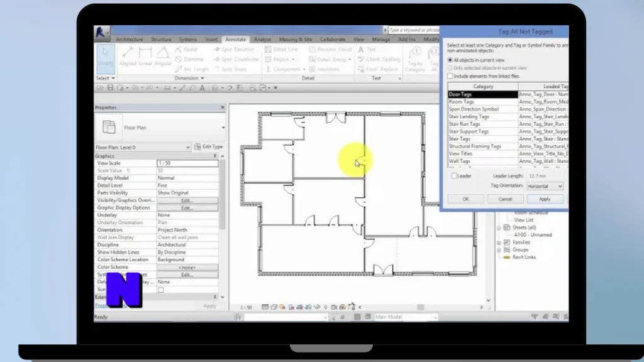Select 'Only selected objects in current view' radio
644x362 pixels.
click(x=450, y=68)
